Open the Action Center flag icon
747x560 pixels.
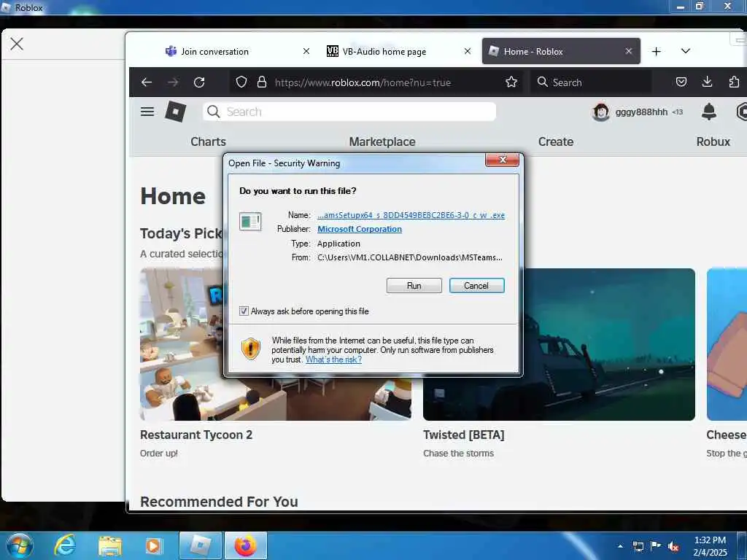point(656,546)
